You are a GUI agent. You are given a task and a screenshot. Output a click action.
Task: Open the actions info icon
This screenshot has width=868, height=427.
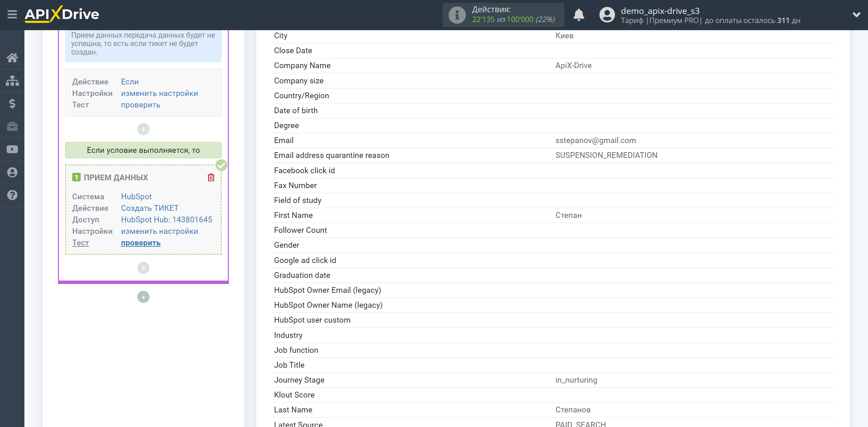(457, 15)
